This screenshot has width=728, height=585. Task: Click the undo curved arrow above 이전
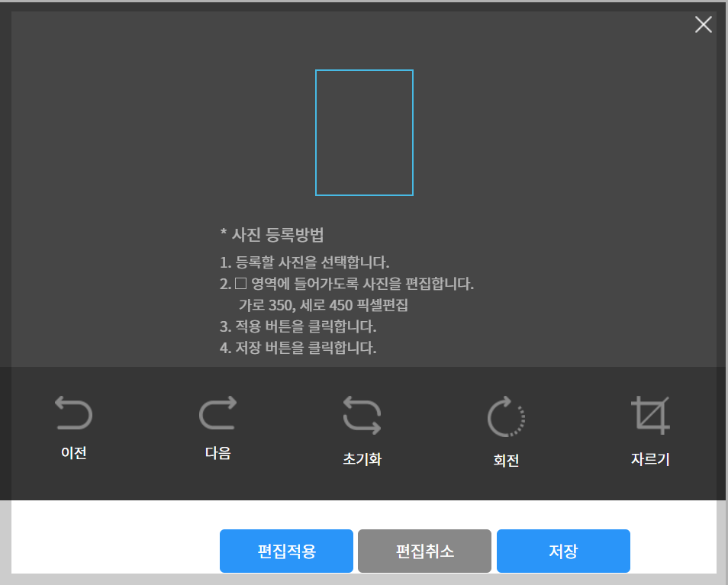72,414
